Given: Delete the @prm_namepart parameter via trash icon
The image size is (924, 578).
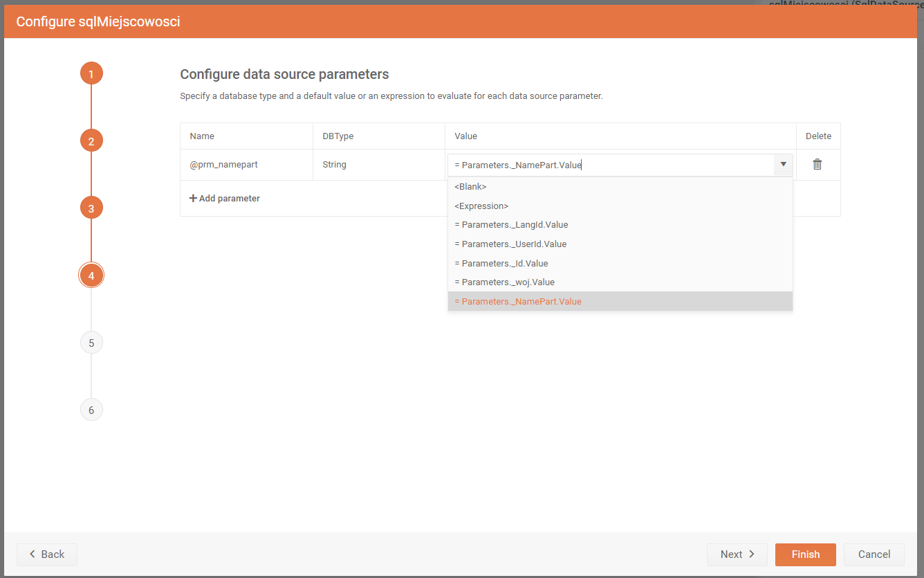Looking at the screenshot, I should click(x=817, y=165).
